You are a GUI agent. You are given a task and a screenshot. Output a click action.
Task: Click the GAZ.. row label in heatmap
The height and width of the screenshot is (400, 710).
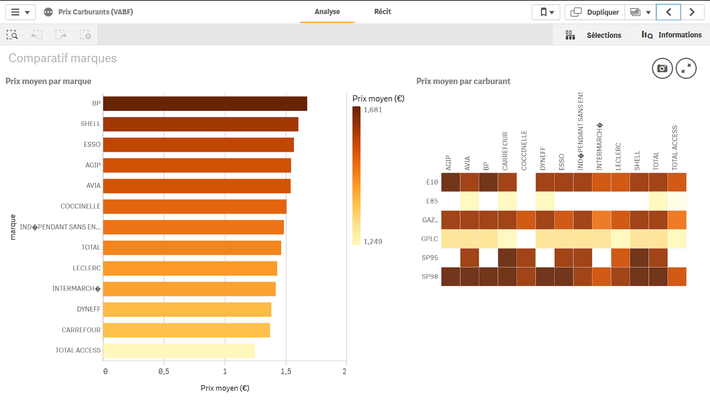point(430,220)
